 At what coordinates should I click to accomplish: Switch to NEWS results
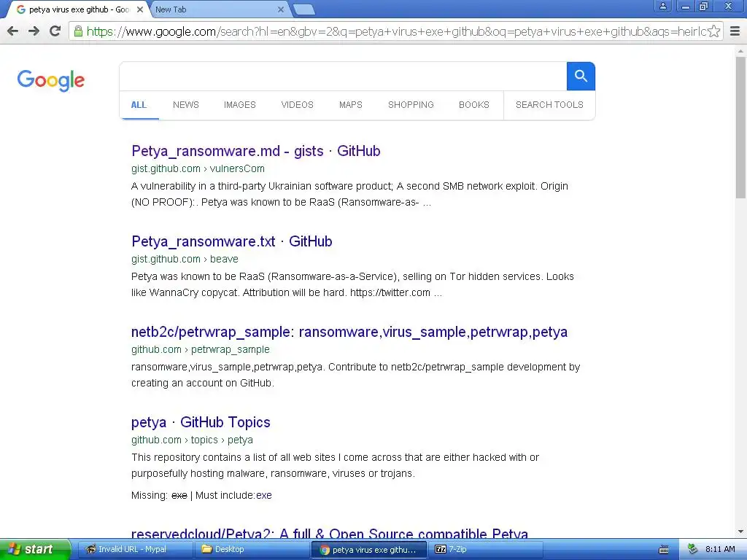pyautogui.click(x=186, y=105)
